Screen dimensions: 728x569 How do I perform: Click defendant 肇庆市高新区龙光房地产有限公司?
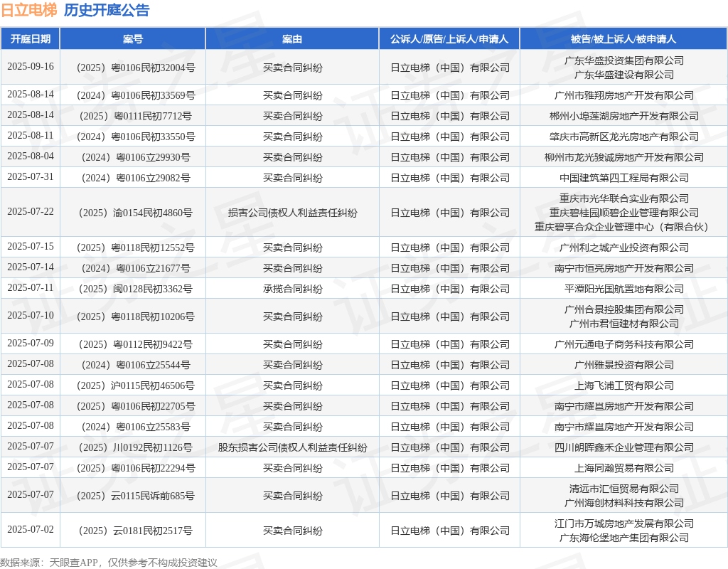coord(624,137)
